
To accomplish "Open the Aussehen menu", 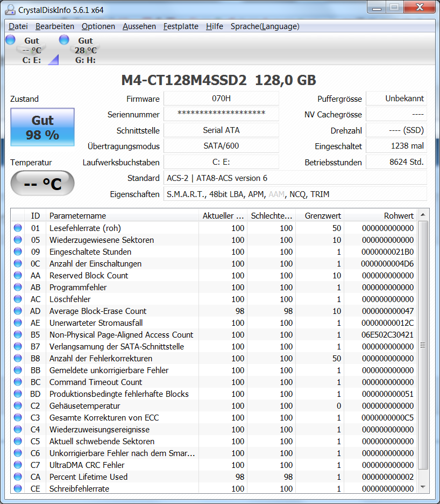I will (139, 26).
